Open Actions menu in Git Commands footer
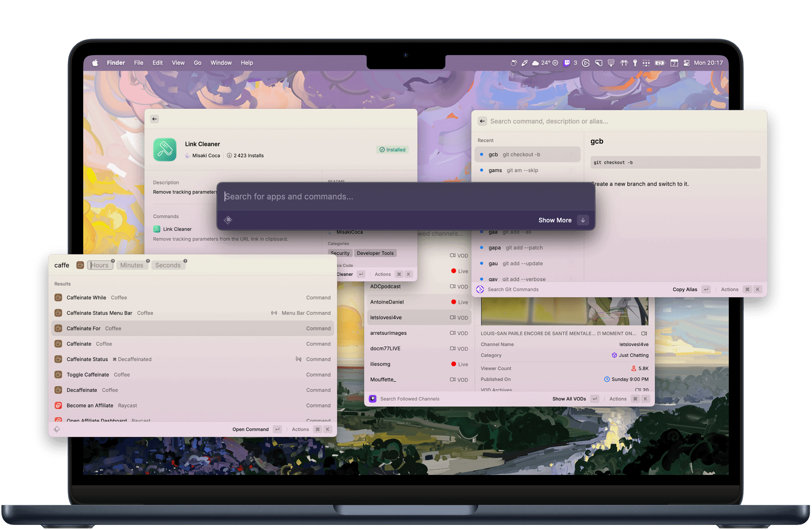812x530 pixels. pyautogui.click(x=730, y=289)
